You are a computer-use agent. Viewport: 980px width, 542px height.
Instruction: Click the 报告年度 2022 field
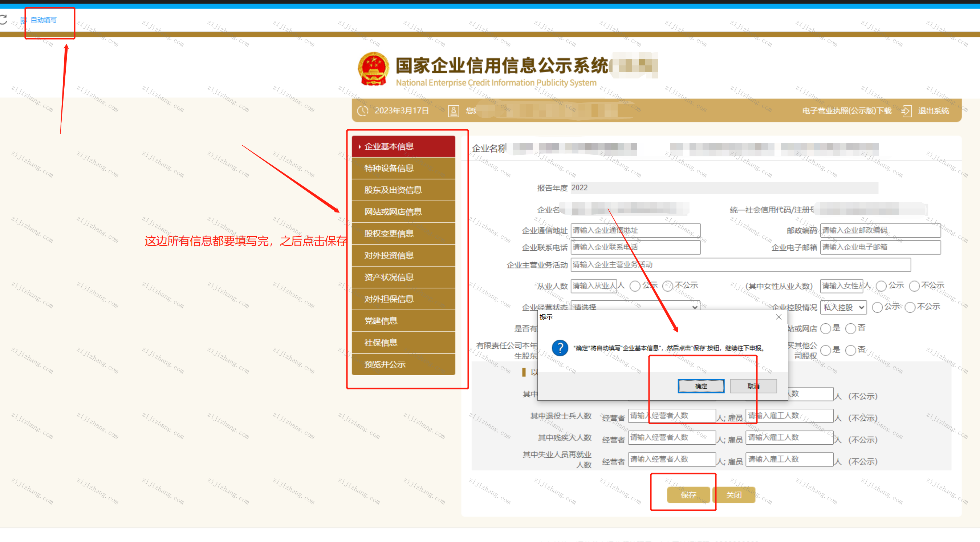point(724,188)
